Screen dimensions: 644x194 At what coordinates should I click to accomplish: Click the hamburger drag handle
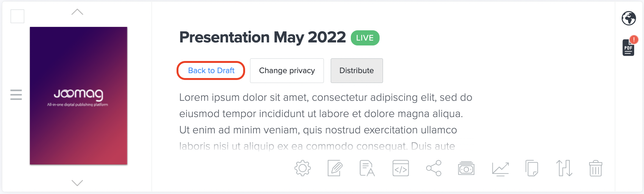pyautogui.click(x=16, y=94)
